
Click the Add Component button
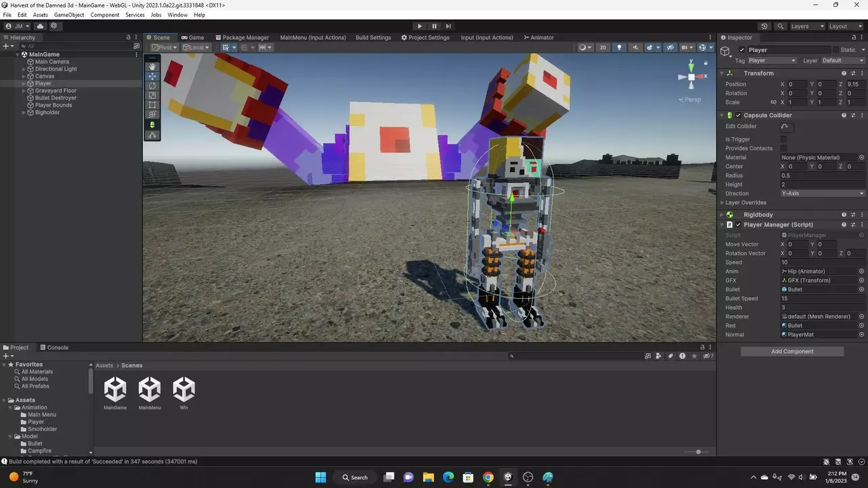coord(792,352)
